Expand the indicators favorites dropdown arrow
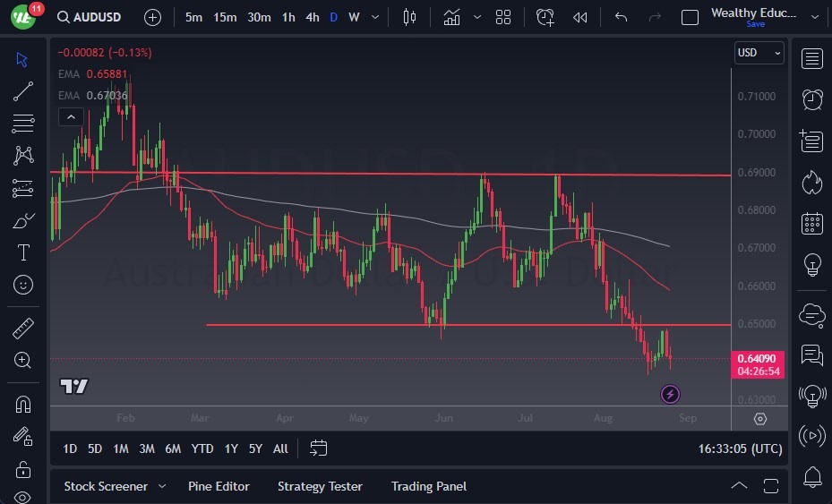Viewport: 832px width, 504px height. point(477,18)
